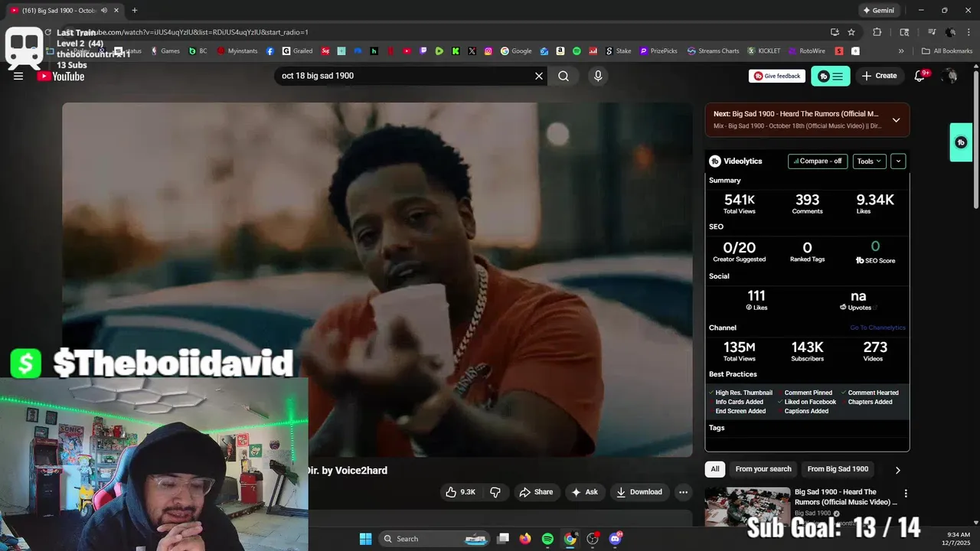Mute the tab using its speaker icon

104,11
